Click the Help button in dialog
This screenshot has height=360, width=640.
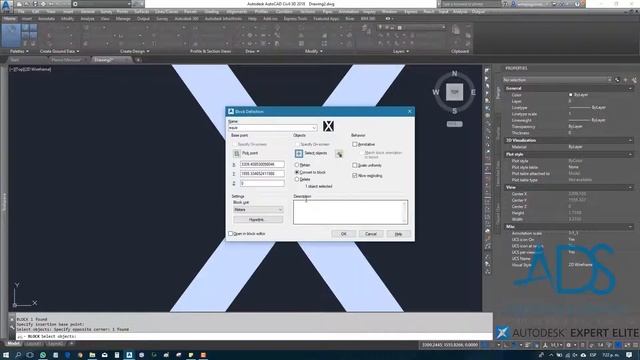pyautogui.click(x=398, y=234)
